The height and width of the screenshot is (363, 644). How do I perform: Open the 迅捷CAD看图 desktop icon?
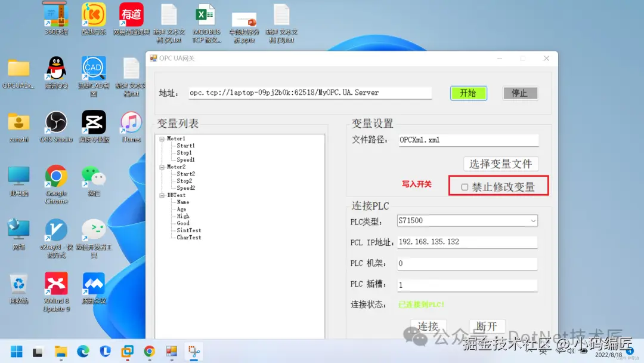[94, 76]
